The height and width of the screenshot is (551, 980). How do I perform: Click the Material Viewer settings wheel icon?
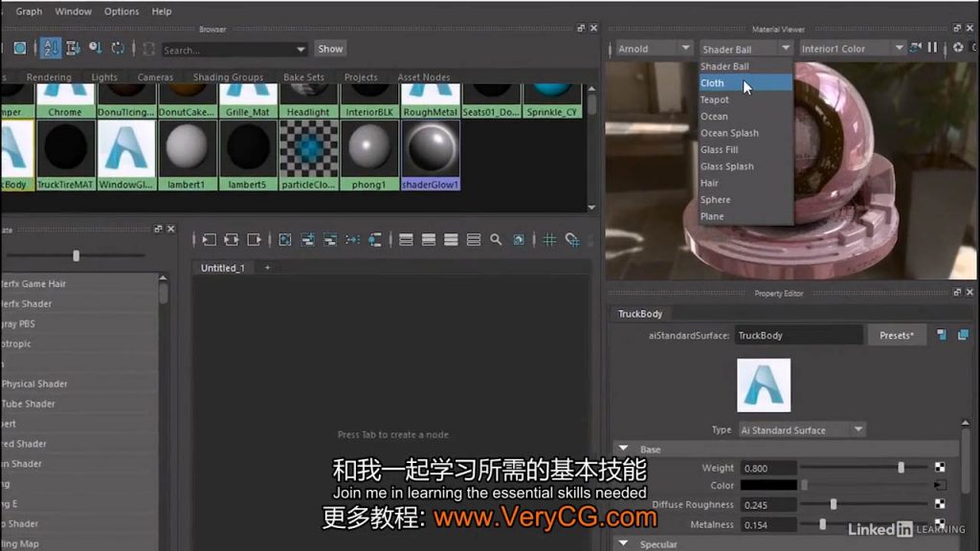click(x=957, y=48)
